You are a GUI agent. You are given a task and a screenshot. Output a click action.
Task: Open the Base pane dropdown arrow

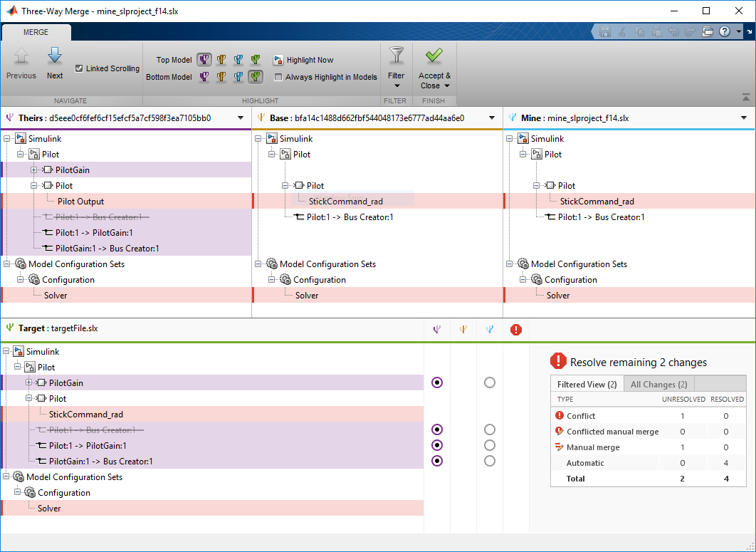pyautogui.click(x=492, y=118)
